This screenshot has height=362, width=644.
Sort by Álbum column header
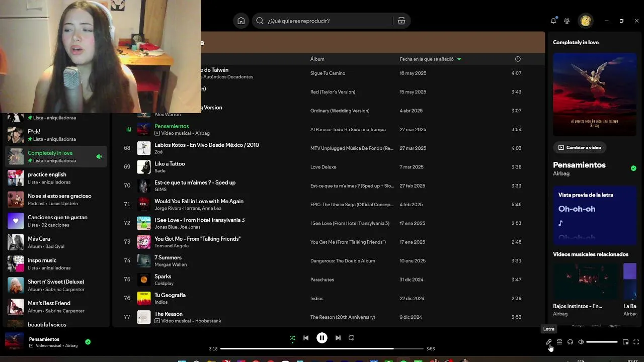click(x=317, y=59)
